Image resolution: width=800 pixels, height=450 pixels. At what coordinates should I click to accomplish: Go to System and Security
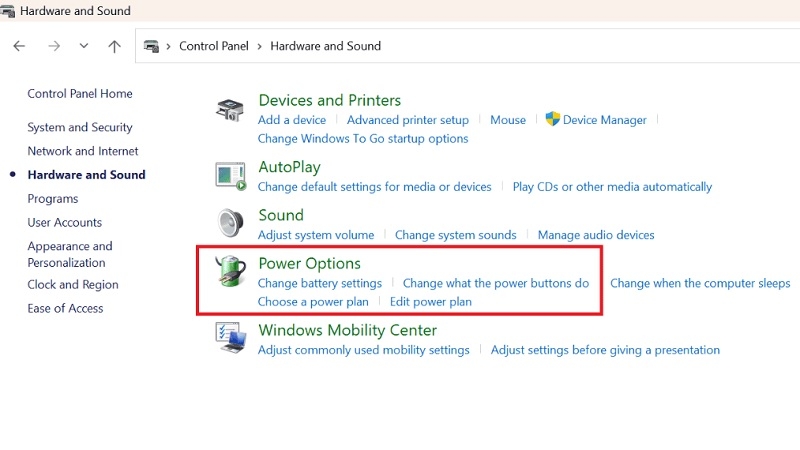[80, 127]
